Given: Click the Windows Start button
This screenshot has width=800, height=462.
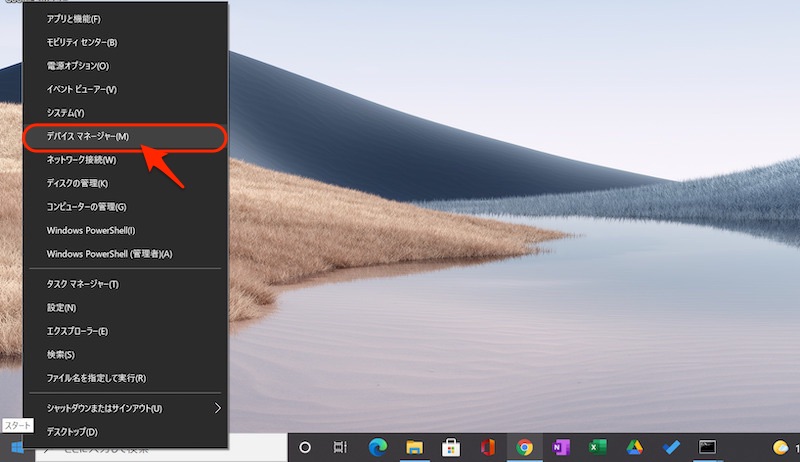Looking at the screenshot, I should 17,448.
